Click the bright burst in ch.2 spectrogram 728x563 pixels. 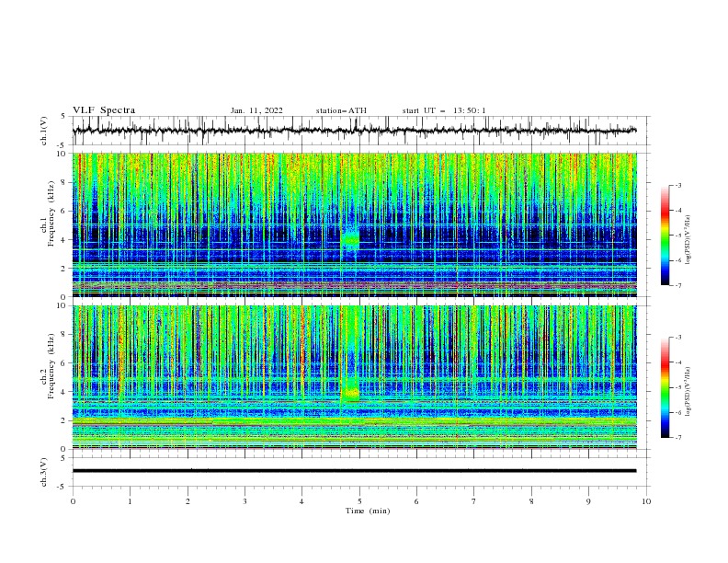click(x=350, y=394)
